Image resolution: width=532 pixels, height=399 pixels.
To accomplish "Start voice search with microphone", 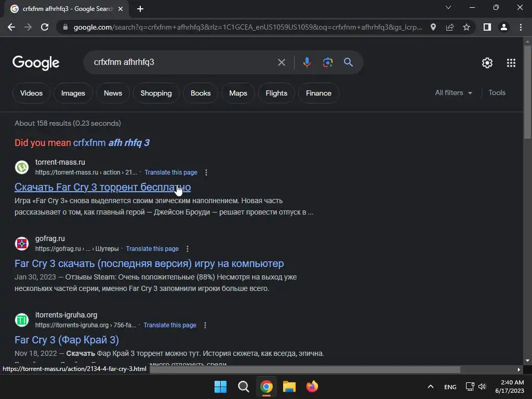I will pyautogui.click(x=307, y=62).
